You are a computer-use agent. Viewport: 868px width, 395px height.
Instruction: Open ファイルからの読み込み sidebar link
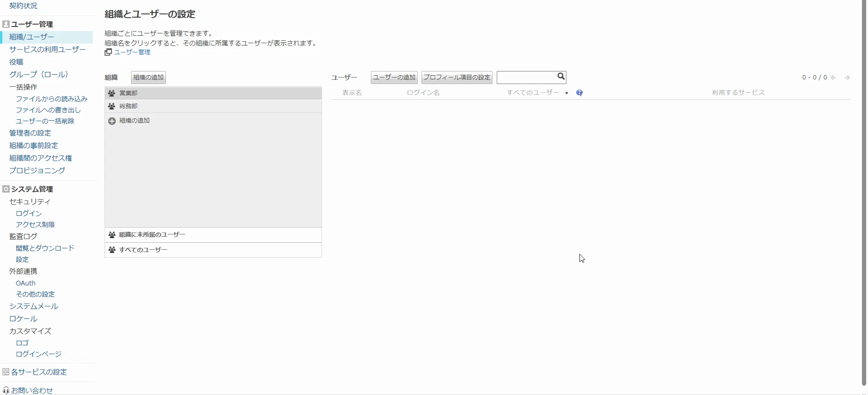point(52,99)
